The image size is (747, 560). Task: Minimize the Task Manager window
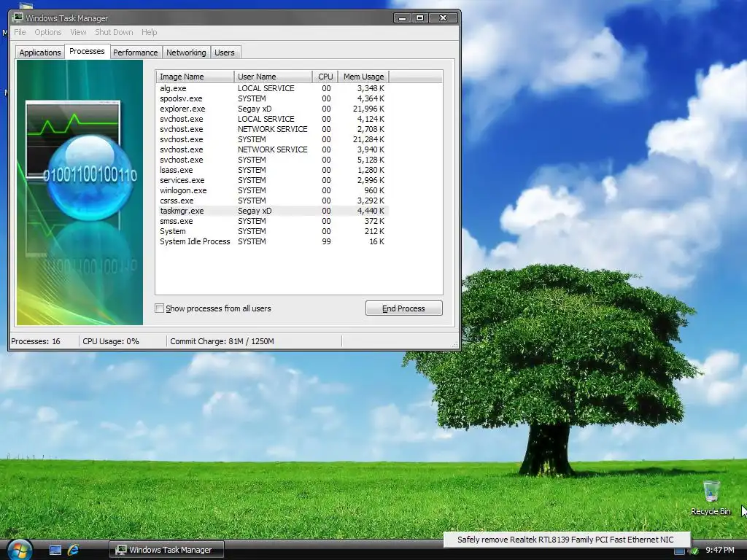coord(403,17)
